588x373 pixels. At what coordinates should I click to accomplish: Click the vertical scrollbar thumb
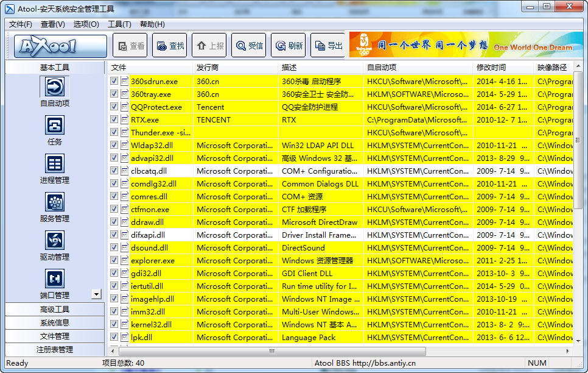578,141
